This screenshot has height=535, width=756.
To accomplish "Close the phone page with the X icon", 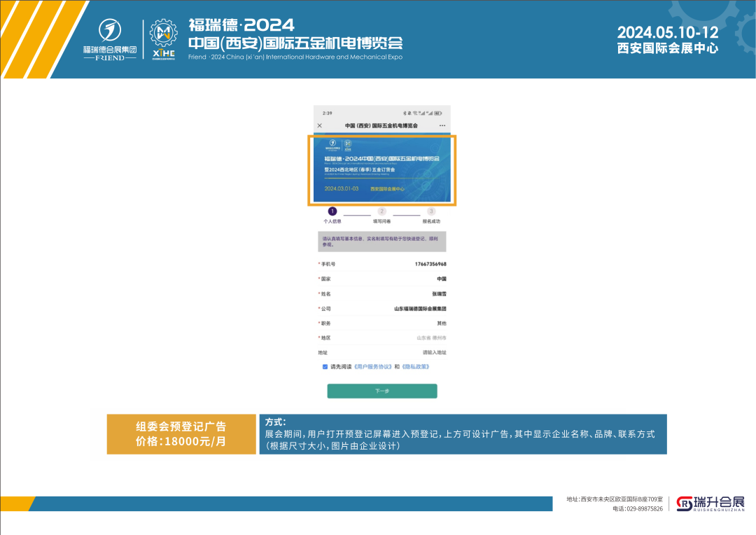I will [320, 125].
